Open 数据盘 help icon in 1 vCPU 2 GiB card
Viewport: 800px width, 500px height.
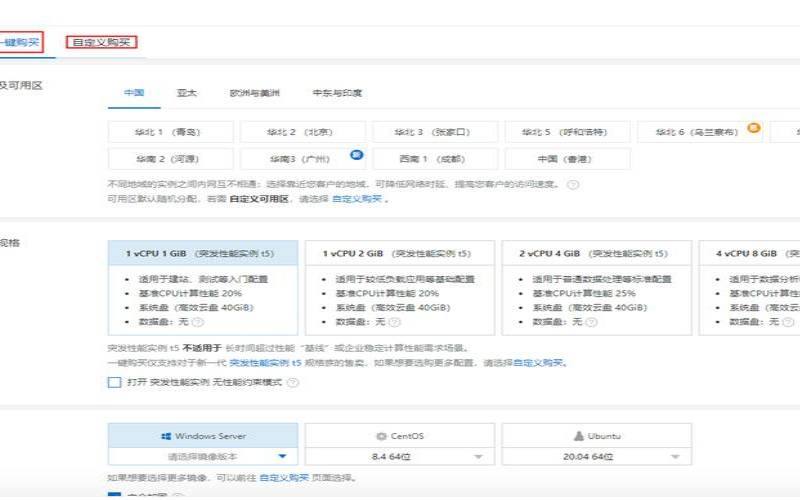(394, 322)
